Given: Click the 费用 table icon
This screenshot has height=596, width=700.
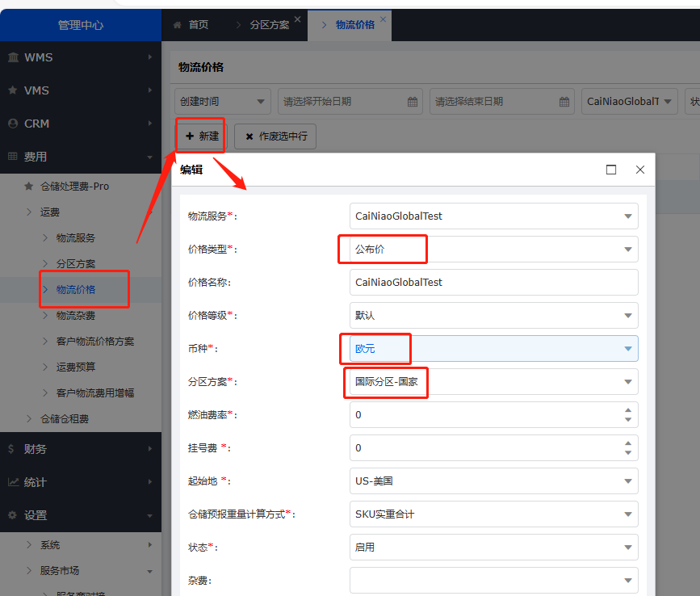Looking at the screenshot, I should pos(13,156).
